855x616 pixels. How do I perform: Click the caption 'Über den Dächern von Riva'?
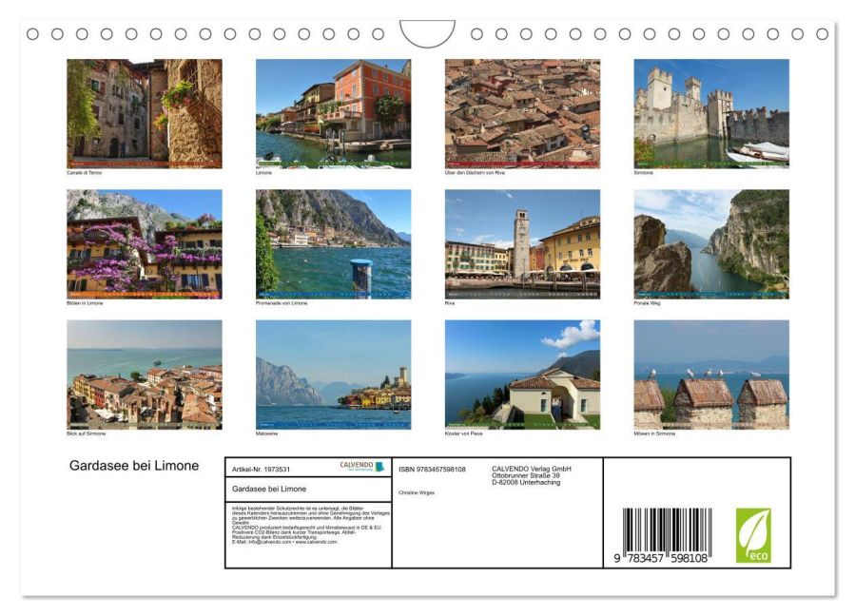[475, 173]
